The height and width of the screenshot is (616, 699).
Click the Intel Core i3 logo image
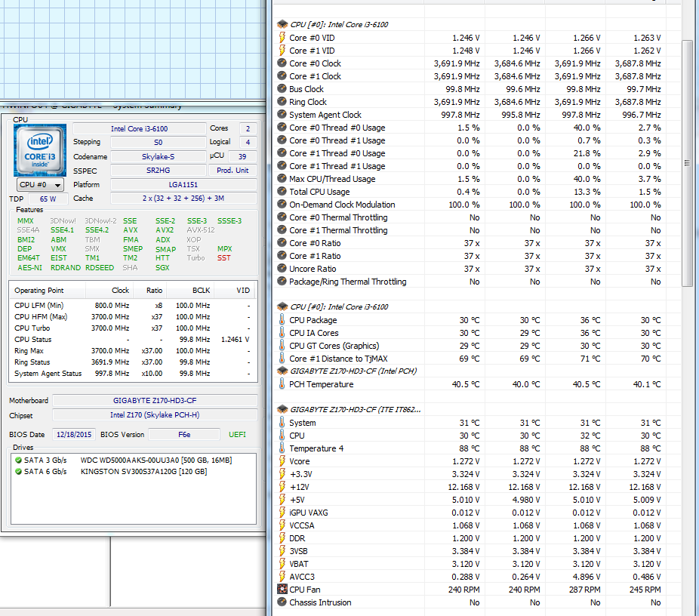tap(40, 149)
